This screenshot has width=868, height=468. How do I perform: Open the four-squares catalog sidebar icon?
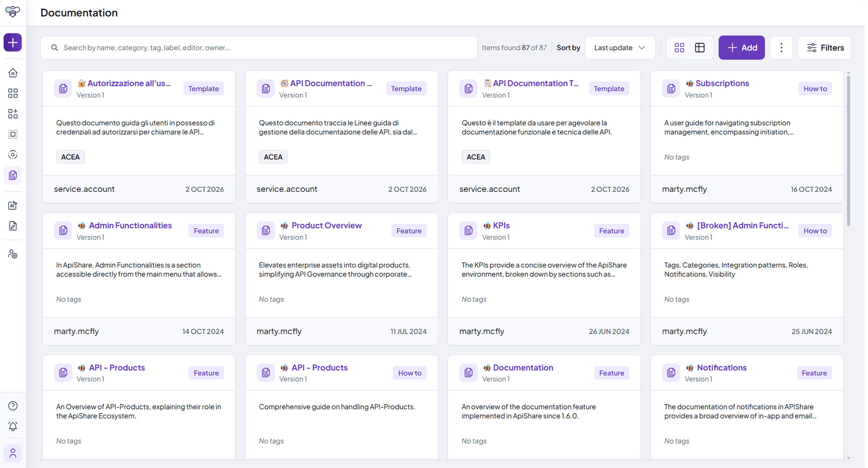pyautogui.click(x=13, y=93)
